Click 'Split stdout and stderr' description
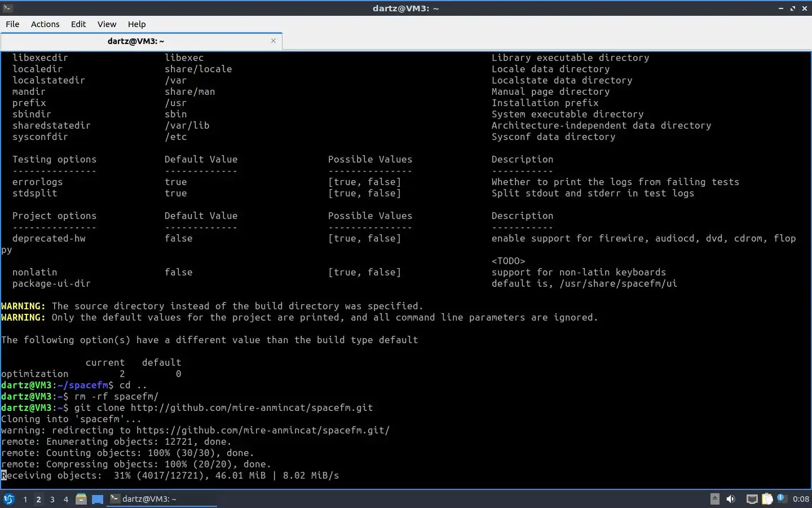The image size is (812, 508). pyautogui.click(x=593, y=193)
